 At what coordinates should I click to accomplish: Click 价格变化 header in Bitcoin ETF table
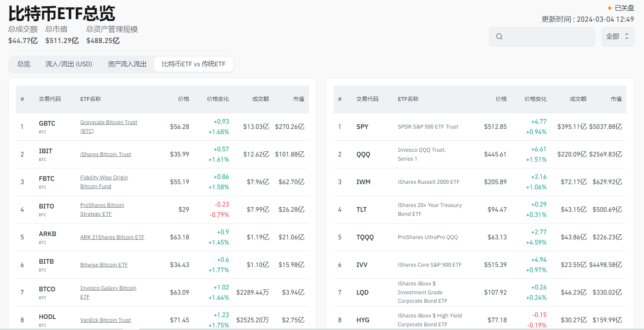tap(218, 99)
